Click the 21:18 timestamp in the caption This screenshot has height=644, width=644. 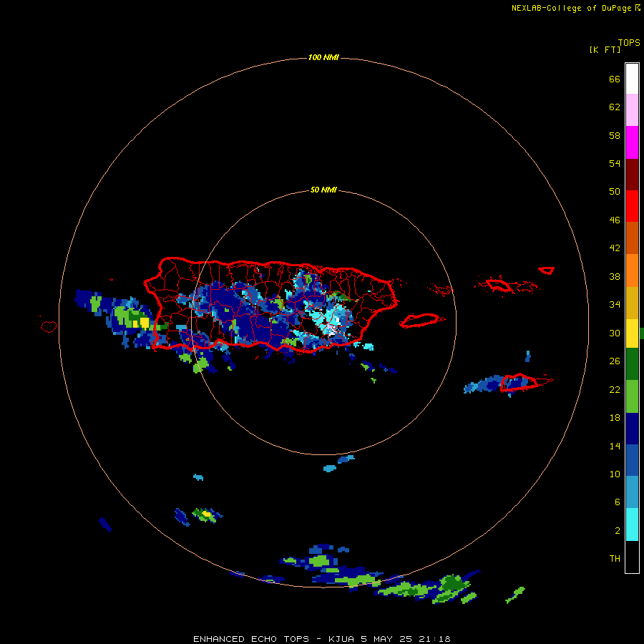[x=435, y=639]
